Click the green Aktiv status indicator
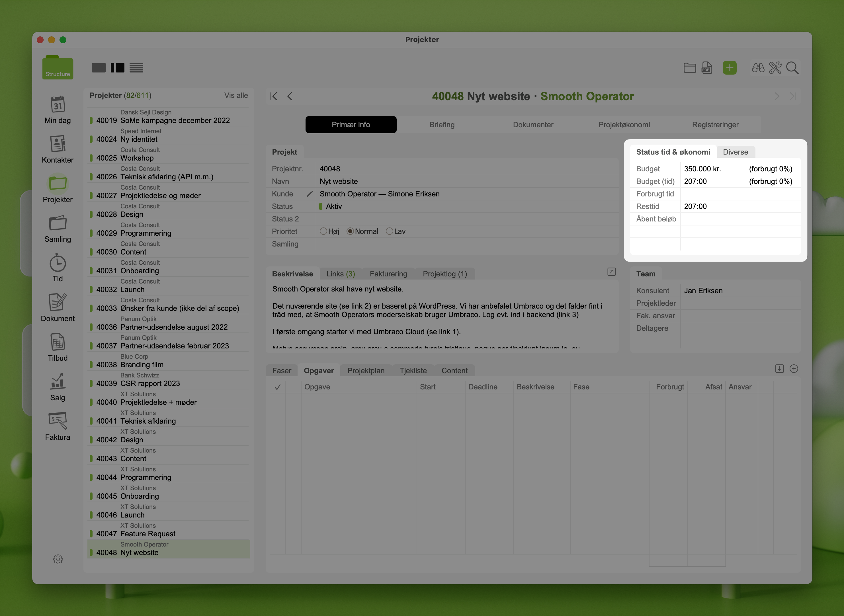This screenshot has height=616, width=844. 321,207
